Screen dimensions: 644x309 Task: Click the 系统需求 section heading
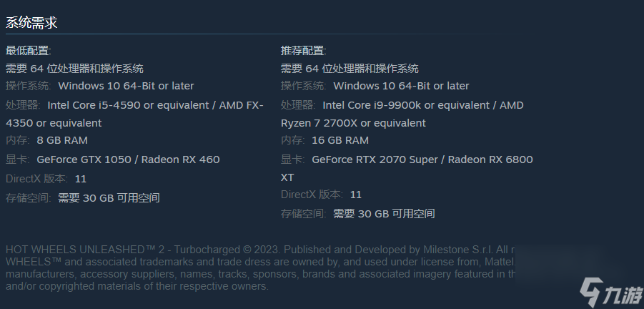click(x=31, y=23)
